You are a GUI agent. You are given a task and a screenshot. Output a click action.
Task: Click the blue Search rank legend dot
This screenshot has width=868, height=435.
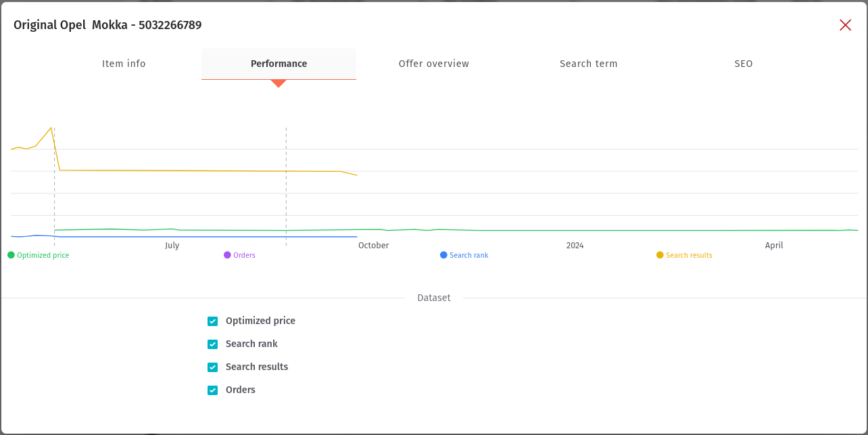(443, 255)
